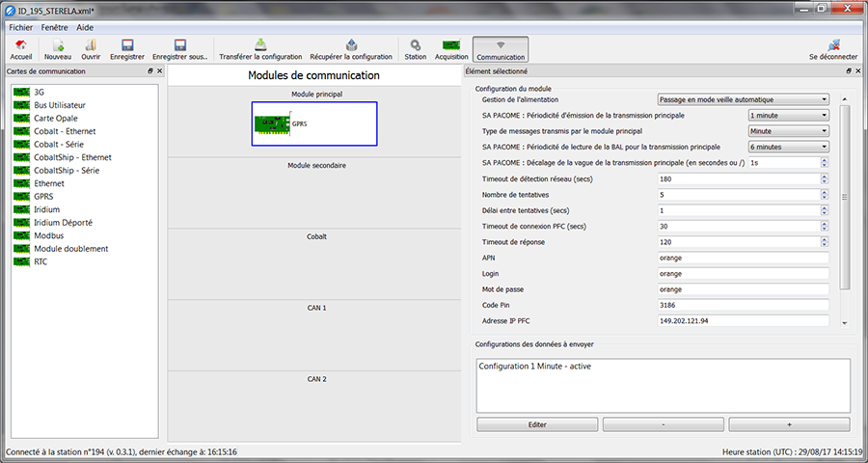The height and width of the screenshot is (463, 868).
Task: Open the transmission periodicity '1 minute' dropdown
Action: (788, 115)
